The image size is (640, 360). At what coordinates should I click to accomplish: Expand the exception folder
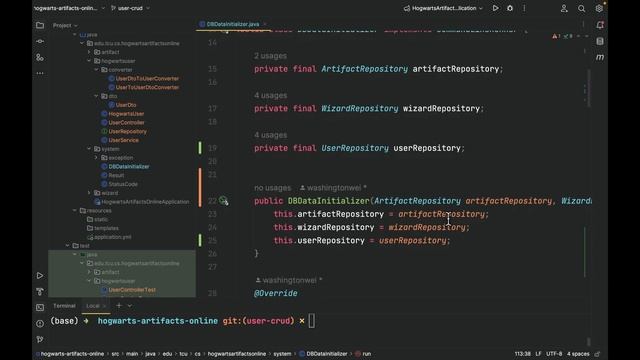96,158
